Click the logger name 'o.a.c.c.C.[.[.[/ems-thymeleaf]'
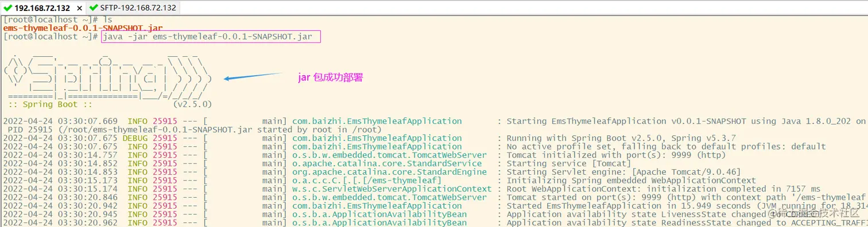This screenshot has height=227, width=868. 367,181
